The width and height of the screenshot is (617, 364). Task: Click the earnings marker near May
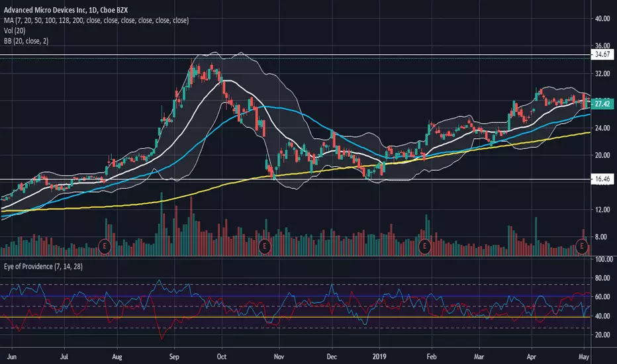[582, 247]
